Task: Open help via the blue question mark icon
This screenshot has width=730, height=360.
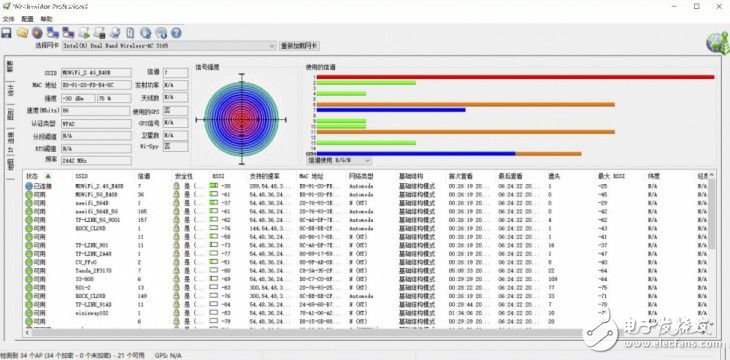Action: pyautogui.click(x=176, y=33)
